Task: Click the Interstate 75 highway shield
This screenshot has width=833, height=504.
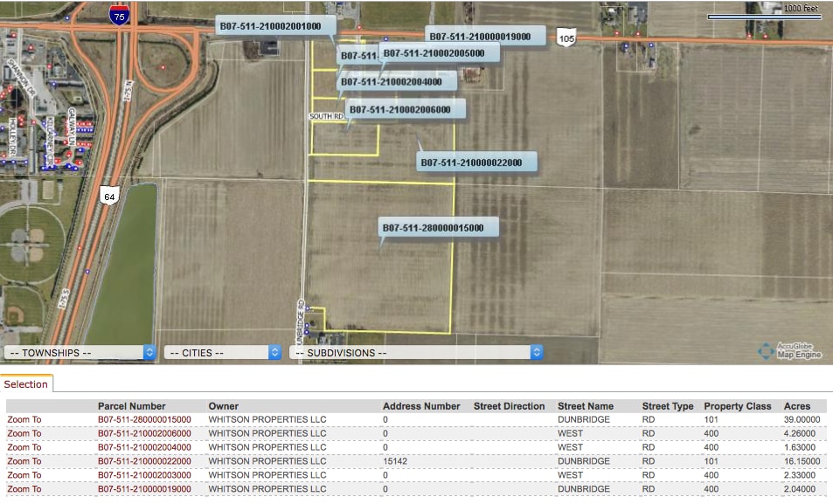Action: pyautogui.click(x=118, y=15)
